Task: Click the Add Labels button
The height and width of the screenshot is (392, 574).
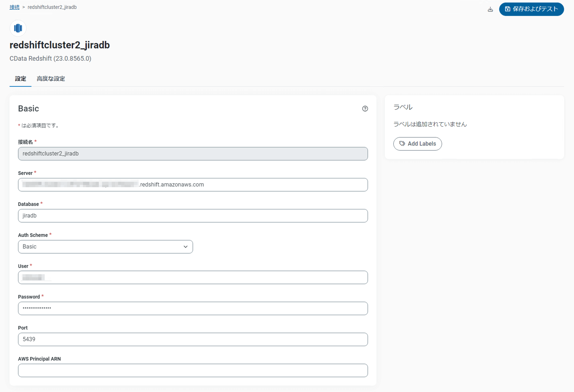Action: (417, 144)
